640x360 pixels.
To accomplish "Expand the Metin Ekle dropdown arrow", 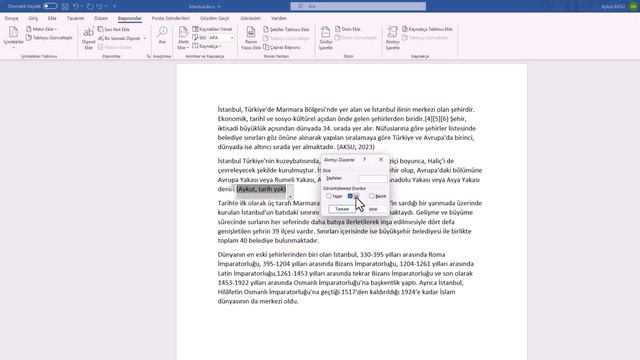I will (x=56, y=29).
